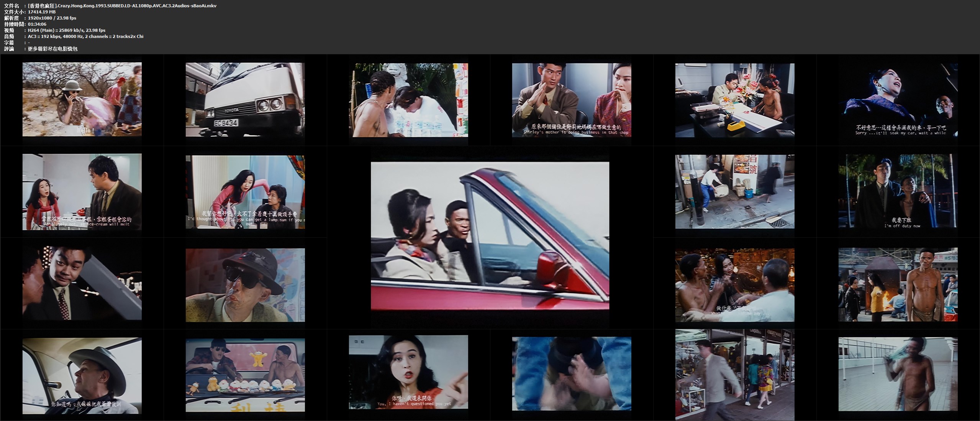Open thumbnail subtitled it'll soak my car
Image resolution: width=980 pixels, height=421 pixels.
pos(898,100)
